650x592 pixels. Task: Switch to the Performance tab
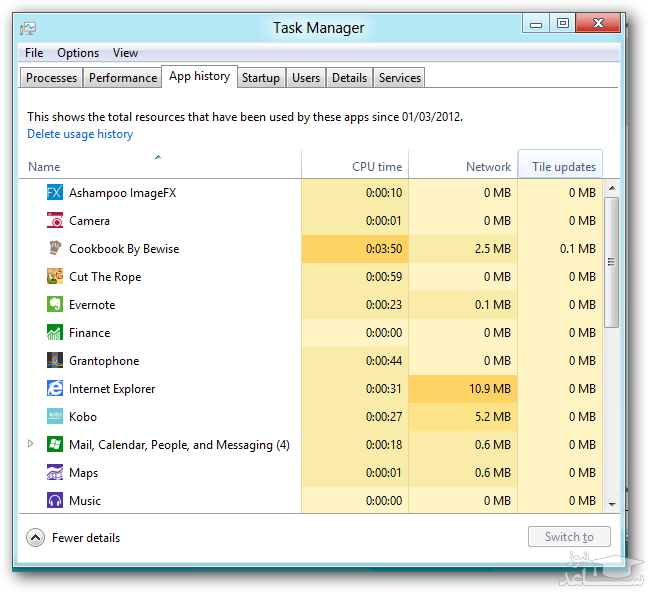pyautogui.click(x=122, y=78)
